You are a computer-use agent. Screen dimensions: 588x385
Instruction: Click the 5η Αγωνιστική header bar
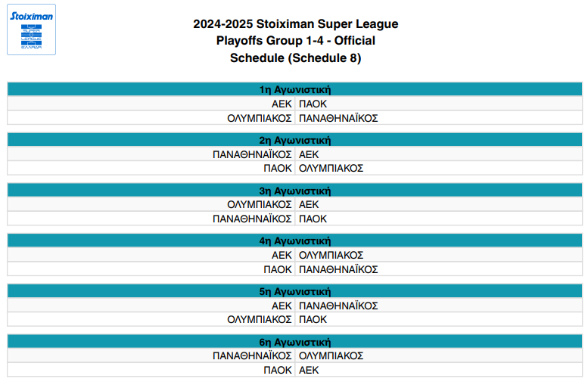pos(295,291)
